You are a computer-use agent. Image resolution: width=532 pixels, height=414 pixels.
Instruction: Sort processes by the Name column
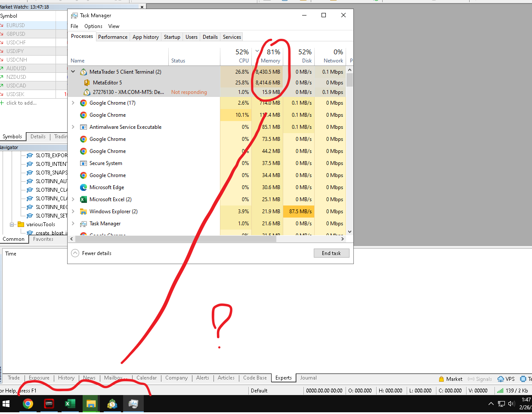pos(118,56)
